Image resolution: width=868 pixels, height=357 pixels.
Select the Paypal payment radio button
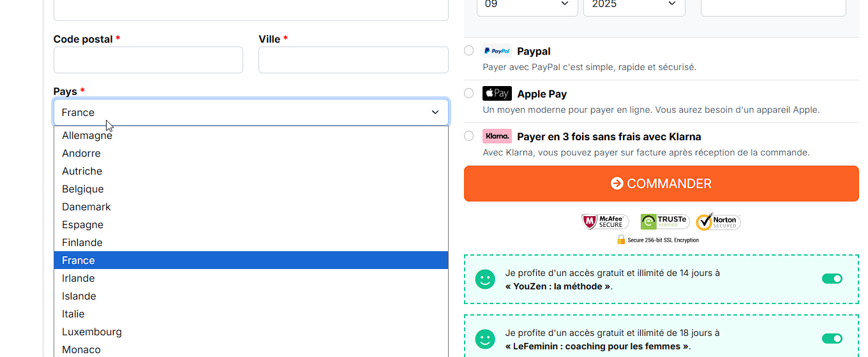coord(469,50)
